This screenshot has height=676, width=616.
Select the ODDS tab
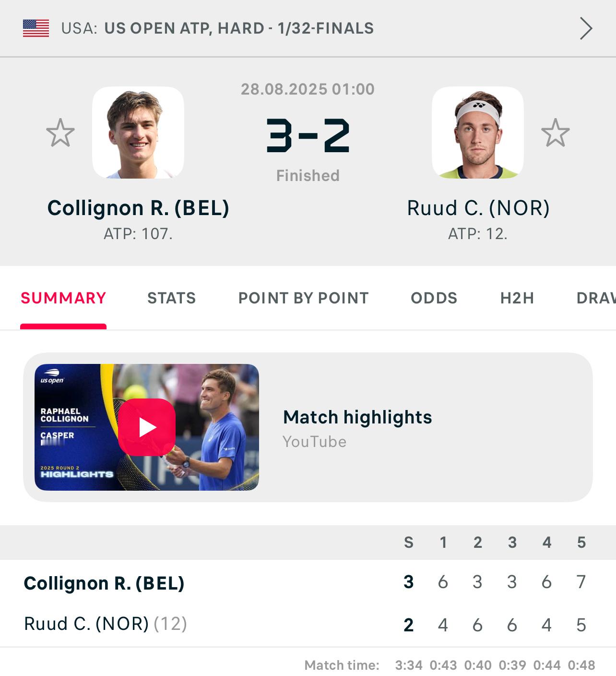tap(434, 298)
